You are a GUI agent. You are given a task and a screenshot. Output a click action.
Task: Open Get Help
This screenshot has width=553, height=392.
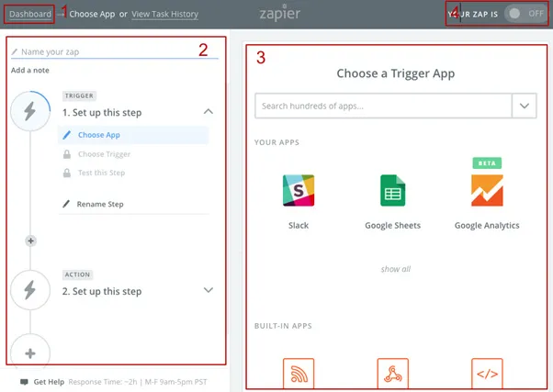[x=49, y=382]
